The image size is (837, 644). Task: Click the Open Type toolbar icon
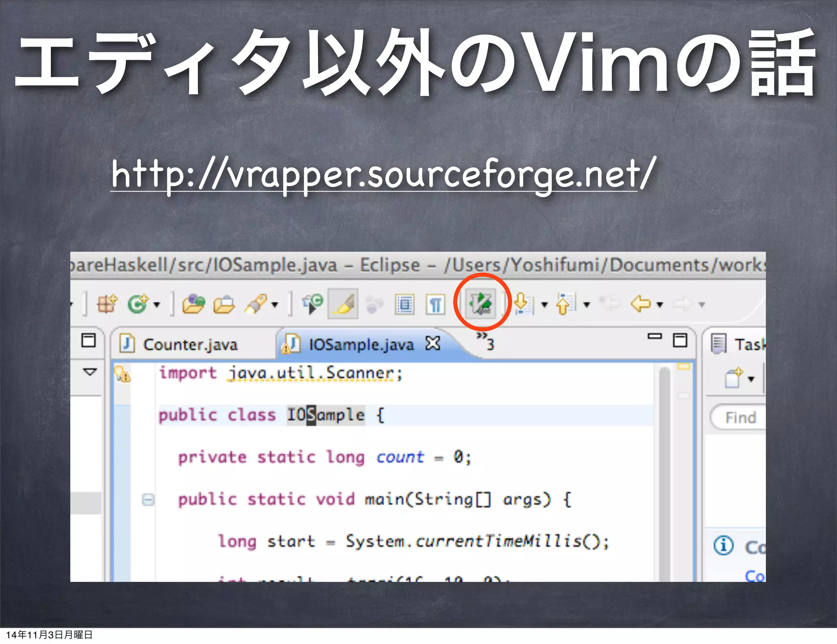pyautogui.click(x=194, y=304)
